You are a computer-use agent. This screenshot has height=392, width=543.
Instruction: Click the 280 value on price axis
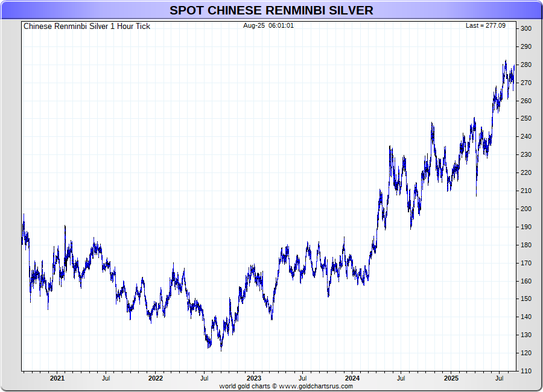pos(526,65)
